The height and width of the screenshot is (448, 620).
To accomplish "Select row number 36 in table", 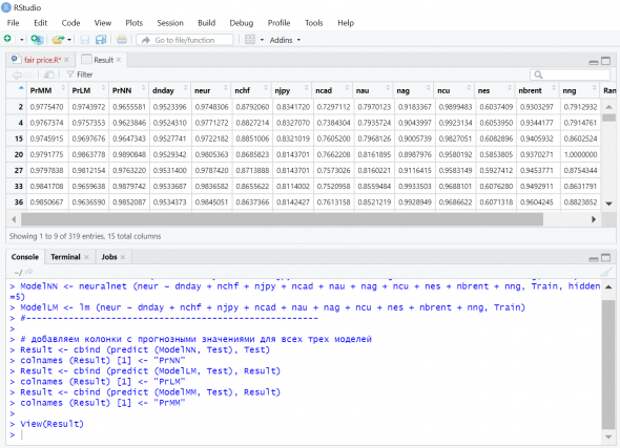I will (18, 202).
